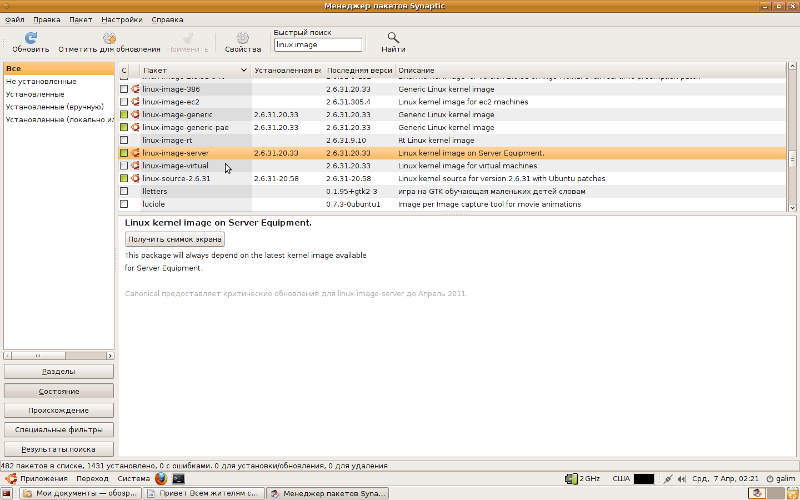Image resolution: width=800 pixels, height=500 pixels.
Task: Click the package list vertical scrollbar handle
Action: (x=792, y=159)
